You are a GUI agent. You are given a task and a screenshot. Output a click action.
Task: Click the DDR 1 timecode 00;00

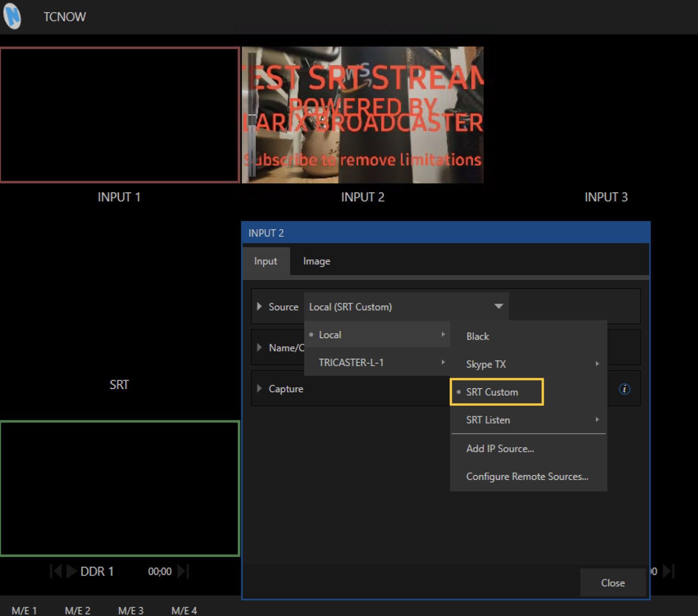160,572
